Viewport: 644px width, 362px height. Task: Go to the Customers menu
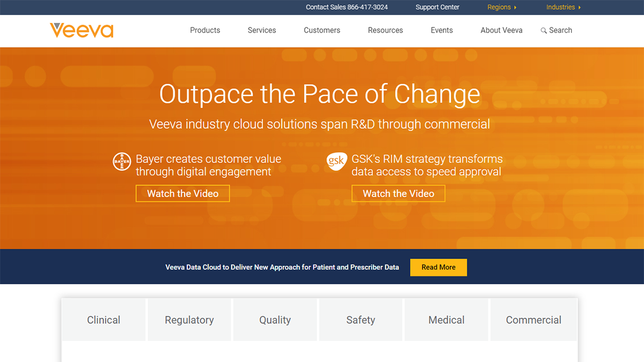[x=322, y=31]
